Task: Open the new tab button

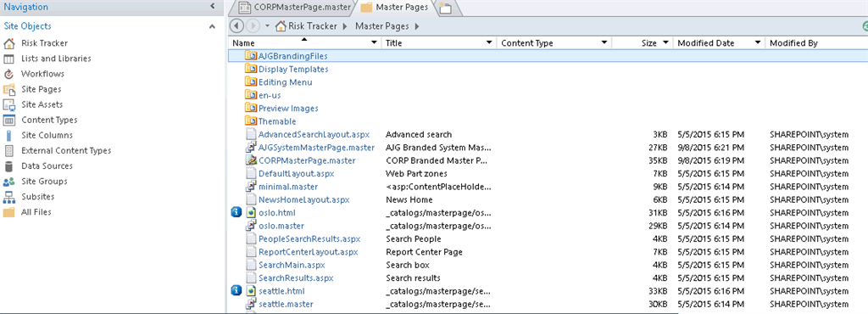Action: (x=445, y=8)
